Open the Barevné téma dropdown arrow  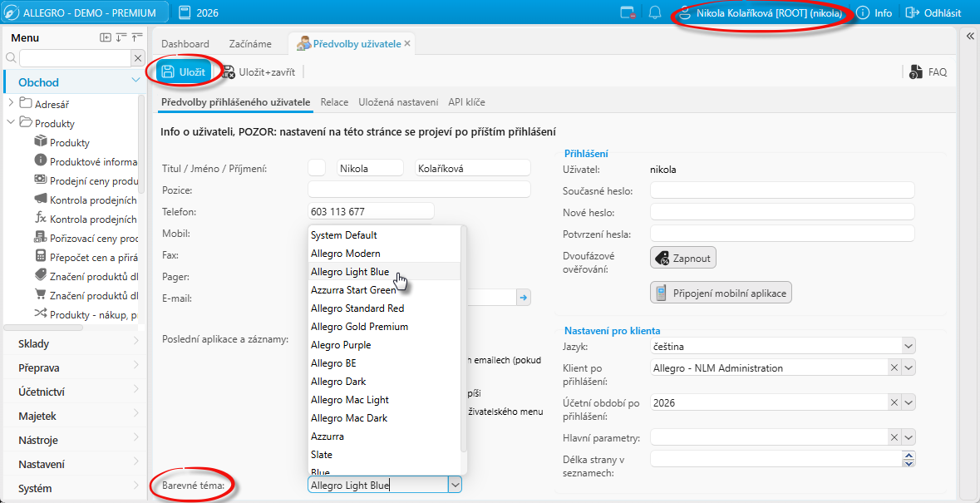pos(455,484)
